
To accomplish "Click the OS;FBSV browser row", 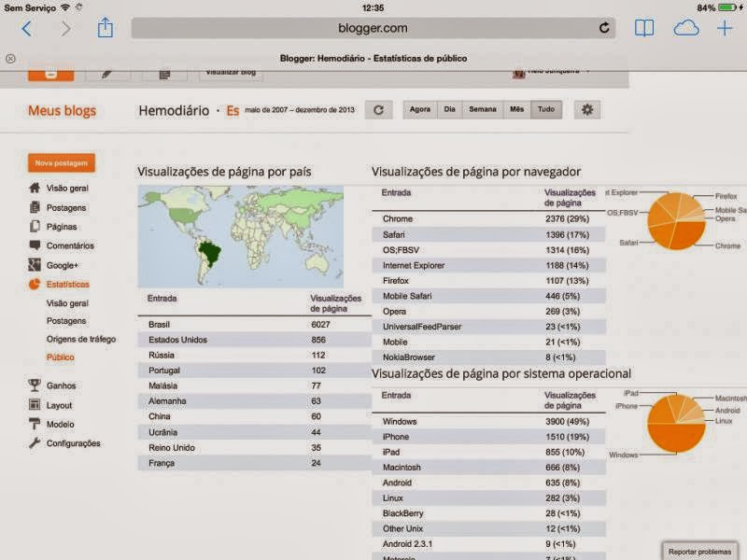I will click(x=488, y=250).
